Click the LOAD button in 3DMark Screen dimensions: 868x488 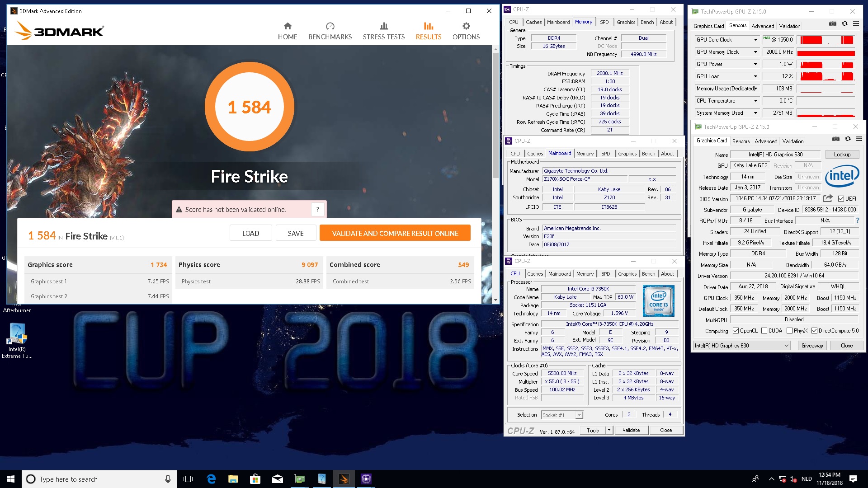[250, 233]
